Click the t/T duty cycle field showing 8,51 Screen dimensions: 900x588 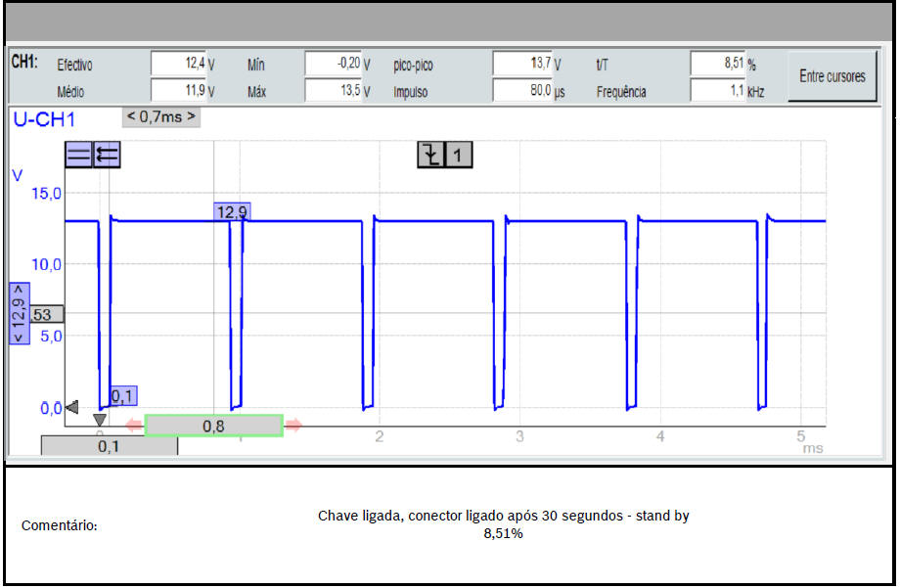coord(718,64)
